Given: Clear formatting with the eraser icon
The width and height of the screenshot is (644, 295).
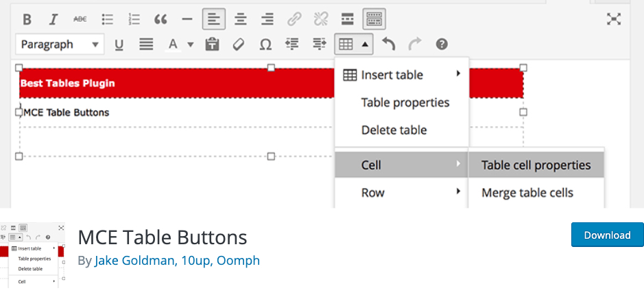Looking at the screenshot, I should pos(239,45).
